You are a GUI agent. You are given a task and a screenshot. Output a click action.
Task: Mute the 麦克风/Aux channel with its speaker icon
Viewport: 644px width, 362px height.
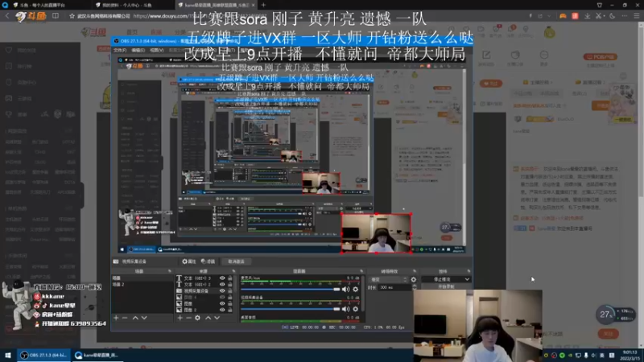[346, 290]
